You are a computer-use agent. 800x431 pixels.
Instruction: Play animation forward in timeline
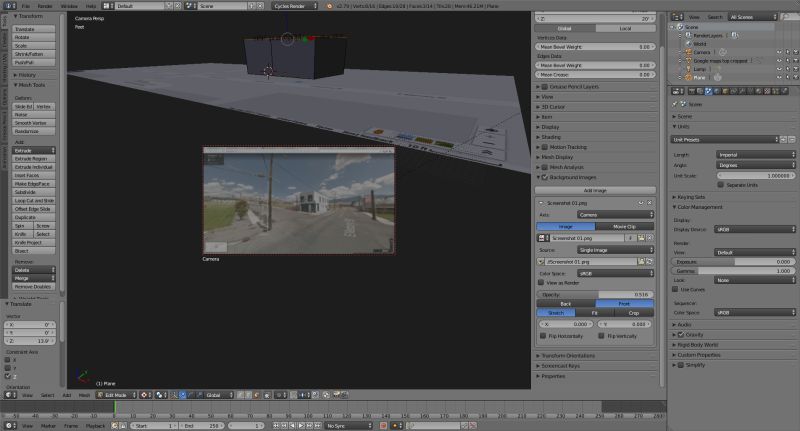pos(302,425)
